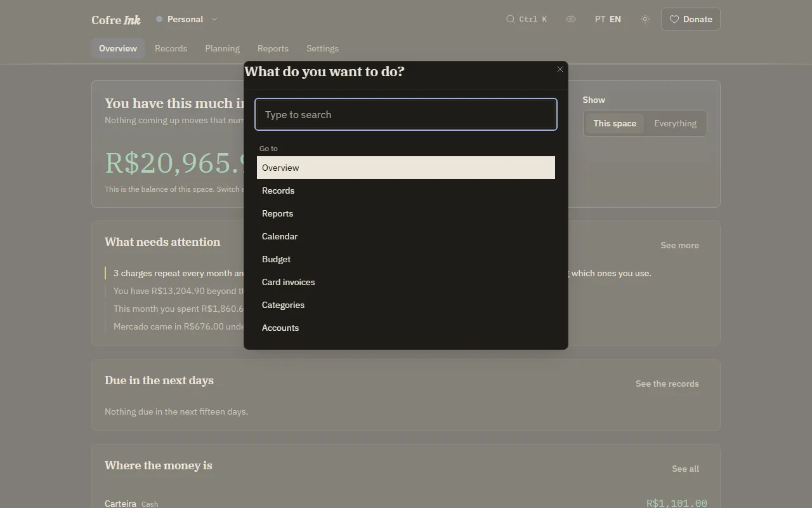The height and width of the screenshot is (508, 812).
Task: Select the Everything option
Action: pyautogui.click(x=675, y=123)
